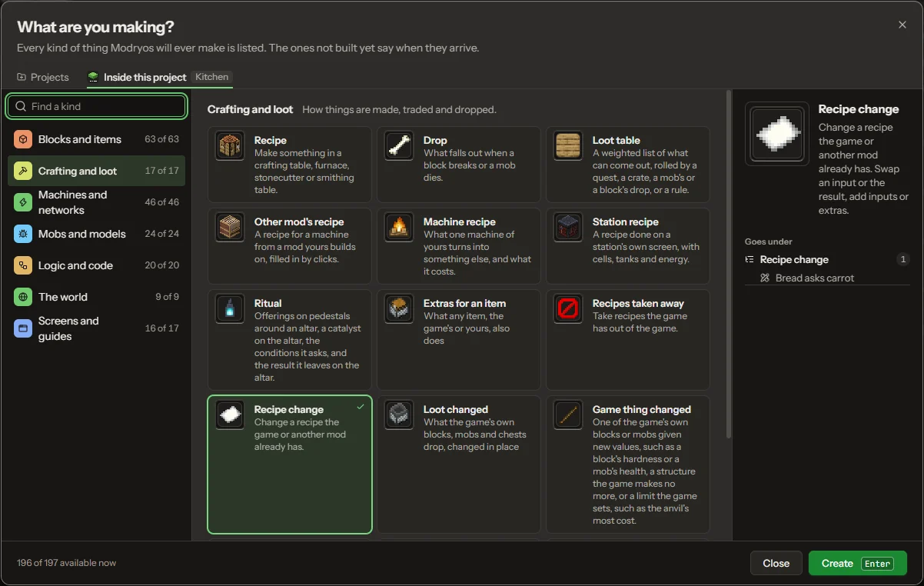The width and height of the screenshot is (924, 586).
Task: Click the Machine recipe campfire icon
Action: pos(399,228)
